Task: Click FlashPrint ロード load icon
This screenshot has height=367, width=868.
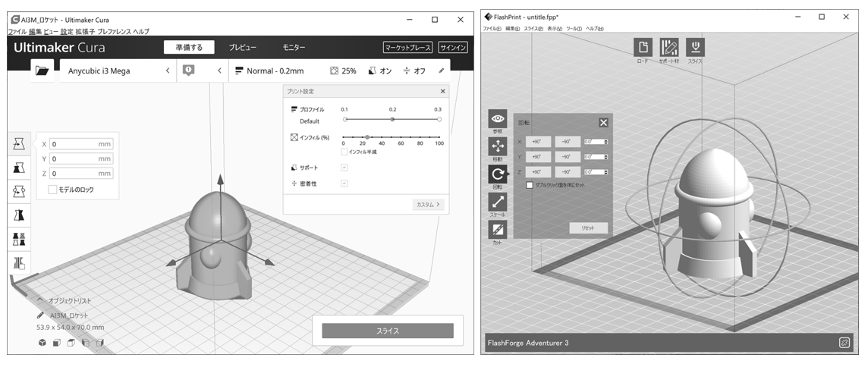Action: [643, 47]
